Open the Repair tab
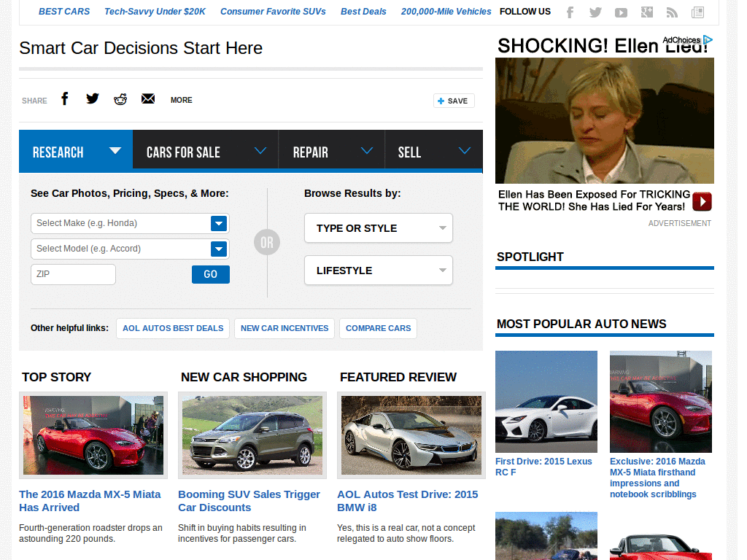This screenshot has width=747, height=560. 332,149
